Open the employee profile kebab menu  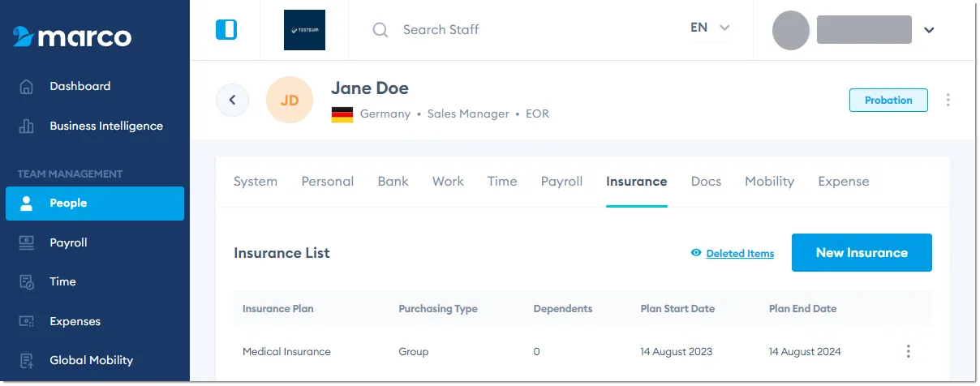(948, 100)
